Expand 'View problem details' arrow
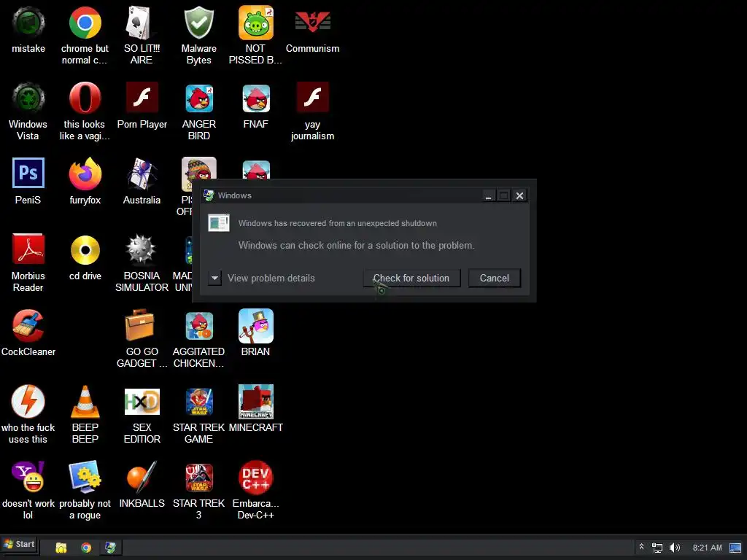Viewport: 747px width, 560px height. [x=215, y=278]
